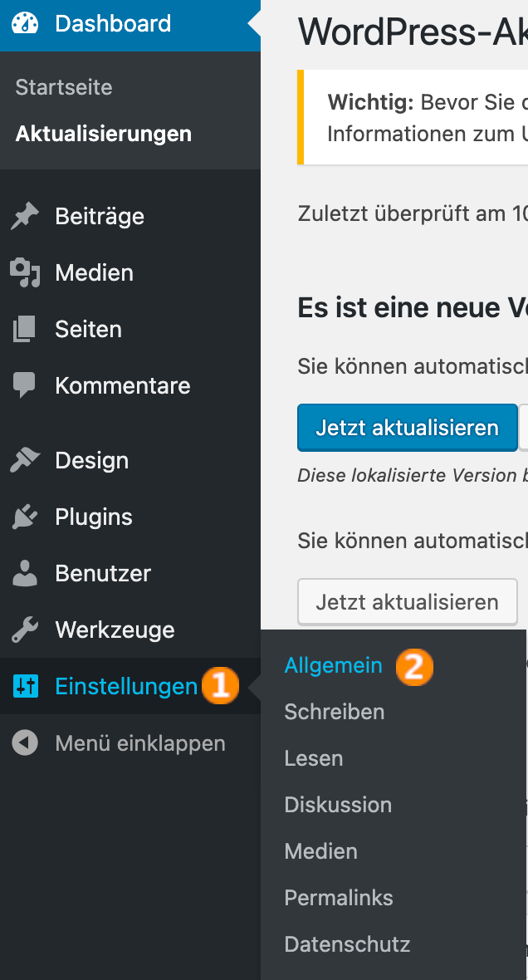Go to the Diskussion settings page
Viewport: 528px width, 980px height.
(338, 805)
